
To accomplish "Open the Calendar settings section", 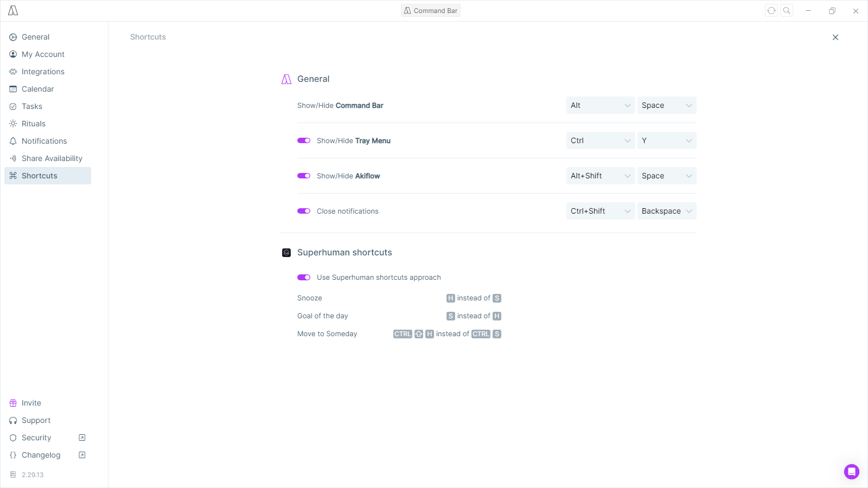I will (48, 89).
